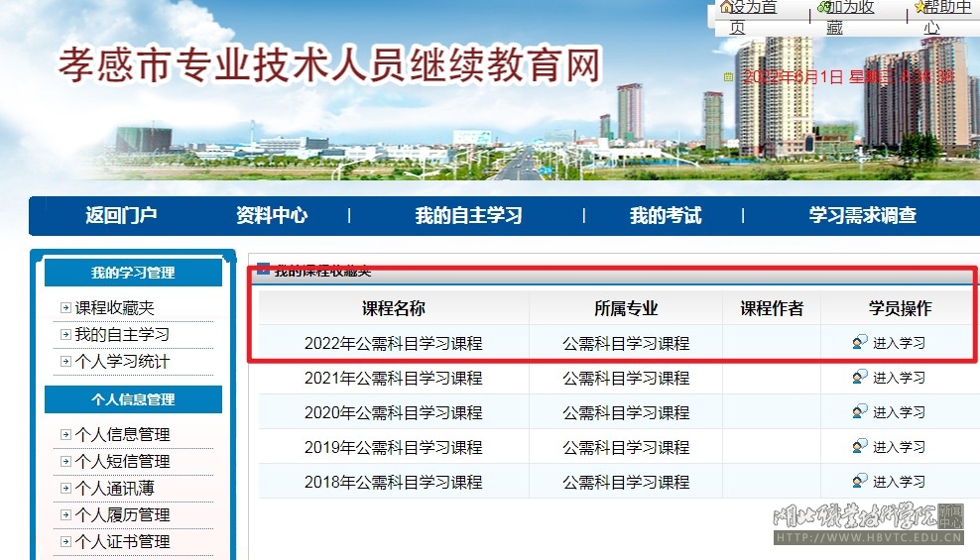Image resolution: width=980 pixels, height=560 pixels.
Task: Click the enter-study icon for 2020 course
Action: [860, 411]
